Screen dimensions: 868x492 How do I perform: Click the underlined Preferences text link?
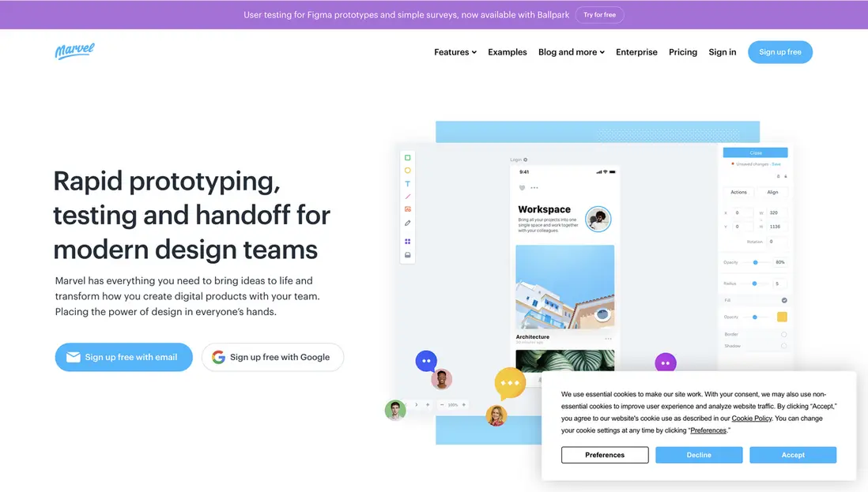click(x=708, y=430)
